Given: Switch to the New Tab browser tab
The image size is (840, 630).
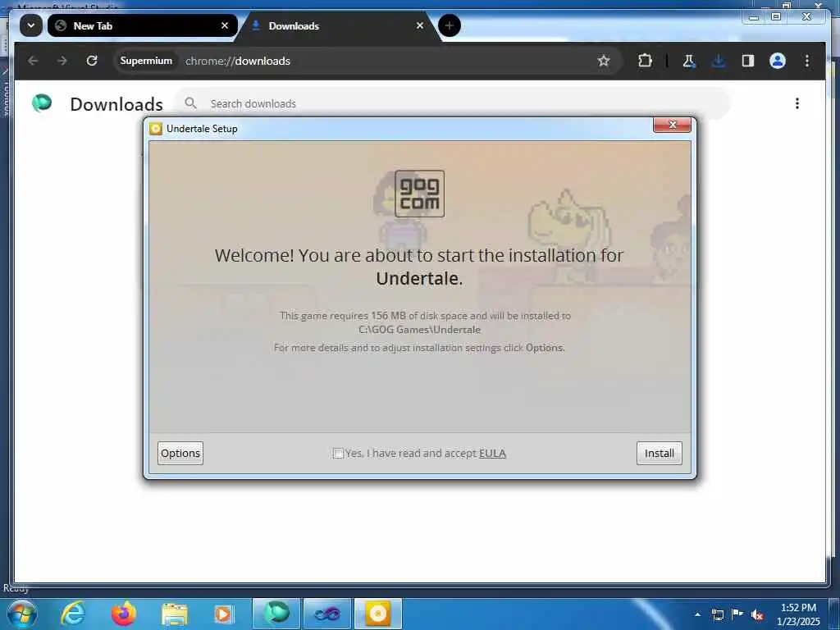Looking at the screenshot, I should [x=142, y=25].
